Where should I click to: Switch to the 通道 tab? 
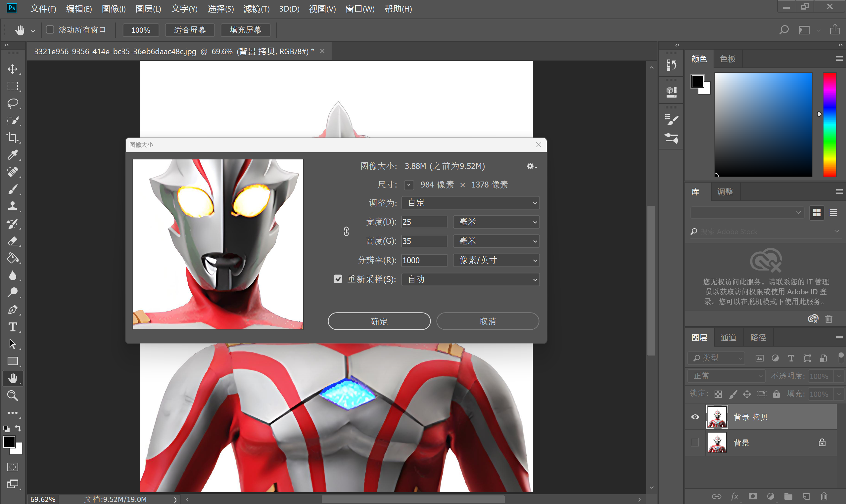728,337
